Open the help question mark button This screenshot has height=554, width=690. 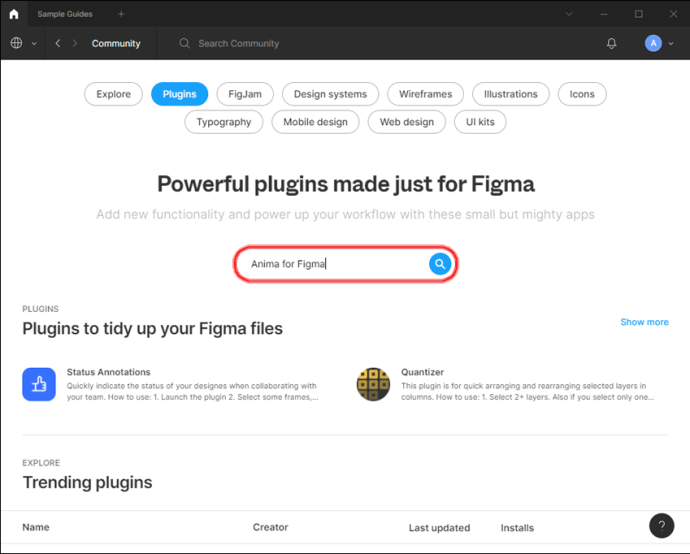(x=661, y=525)
